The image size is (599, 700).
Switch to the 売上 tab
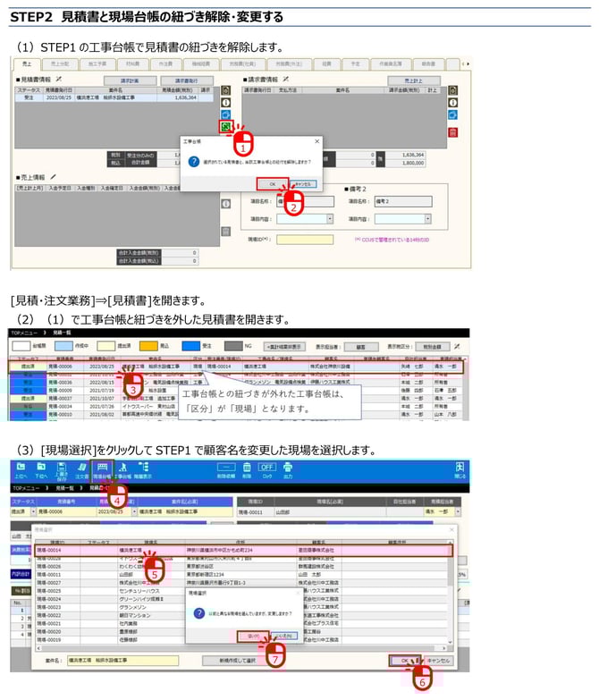coord(28,64)
